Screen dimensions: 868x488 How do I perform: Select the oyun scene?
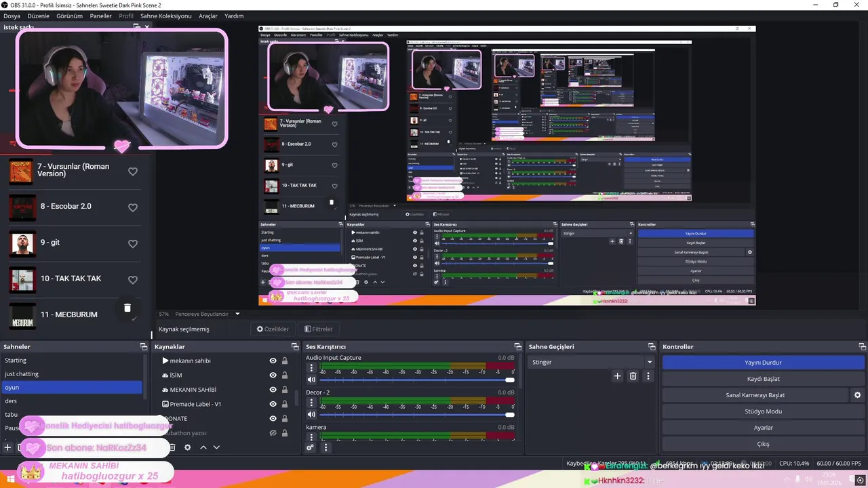pyautogui.click(x=72, y=387)
